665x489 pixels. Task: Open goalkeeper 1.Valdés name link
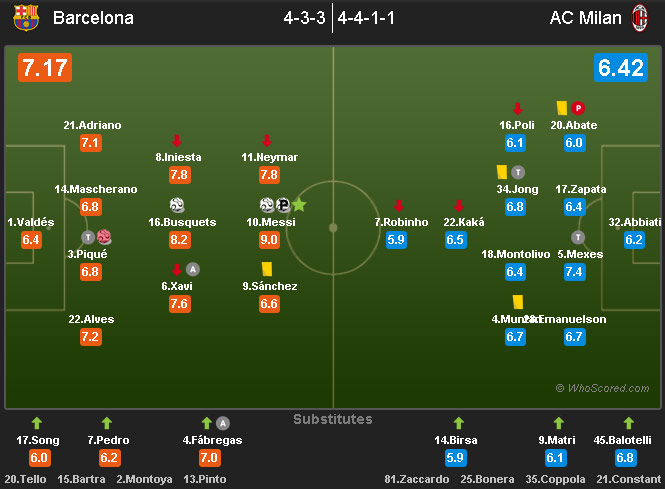(x=31, y=222)
